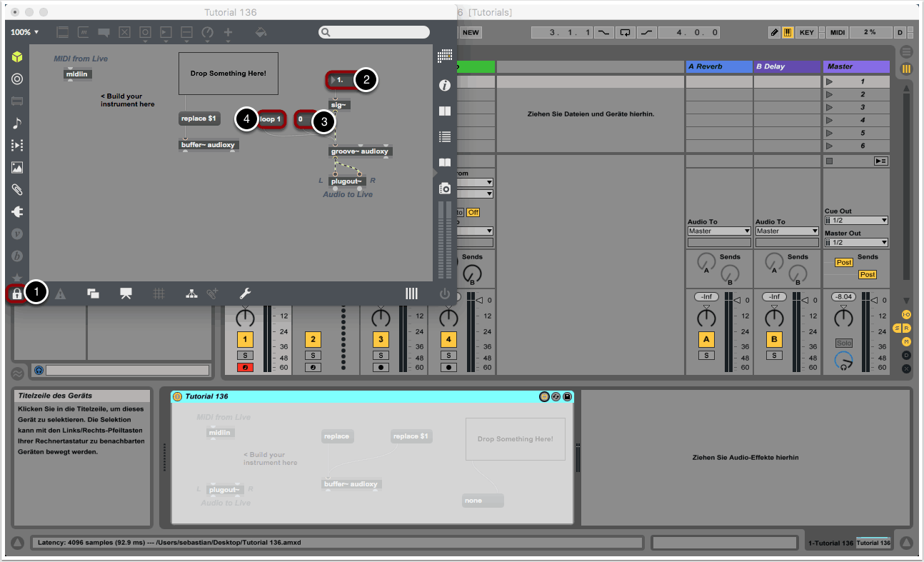Toggle Solo on return track A
The height and width of the screenshot is (562, 924).
[x=706, y=355]
